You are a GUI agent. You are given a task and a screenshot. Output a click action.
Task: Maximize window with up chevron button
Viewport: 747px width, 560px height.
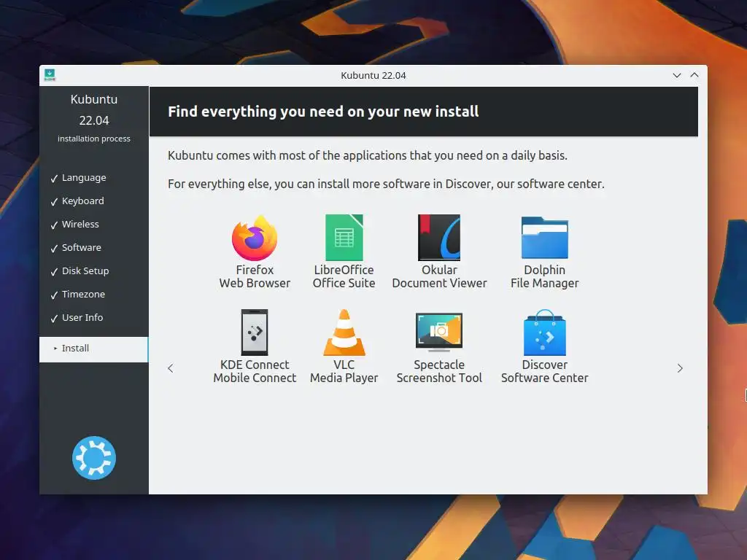[x=694, y=75]
